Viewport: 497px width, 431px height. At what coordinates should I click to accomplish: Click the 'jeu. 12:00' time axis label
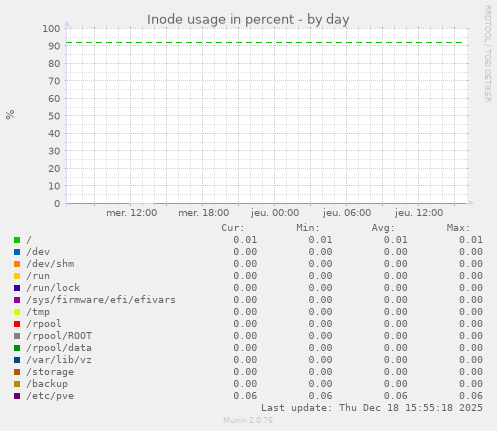419,213
